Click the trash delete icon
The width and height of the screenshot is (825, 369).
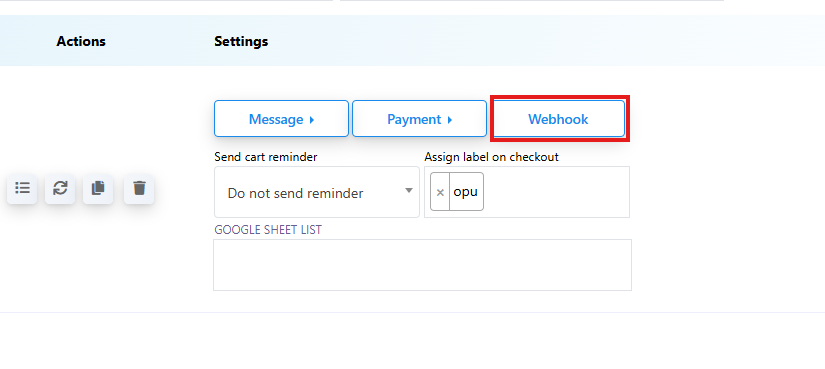pyautogui.click(x=139, y=188)
